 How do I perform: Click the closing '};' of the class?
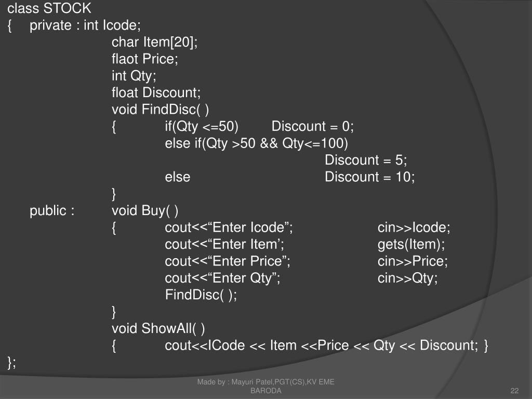[11, 362]
